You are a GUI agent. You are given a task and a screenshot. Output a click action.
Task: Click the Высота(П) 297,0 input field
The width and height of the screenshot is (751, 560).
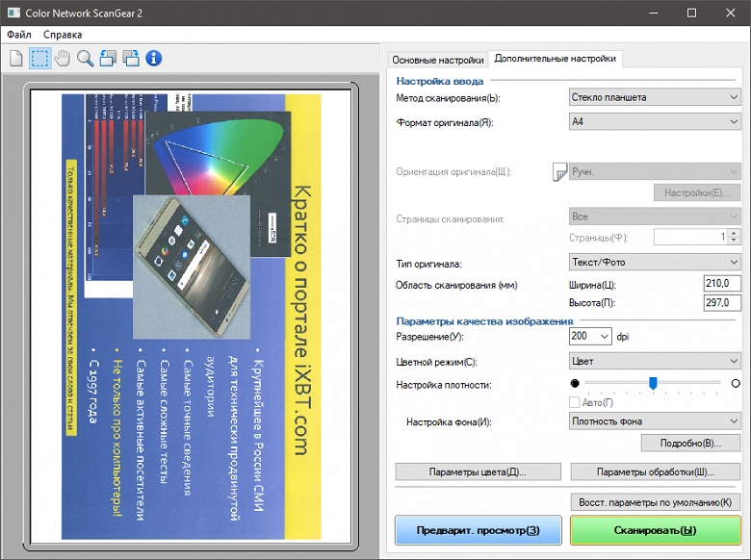click(x=722, y=302)
